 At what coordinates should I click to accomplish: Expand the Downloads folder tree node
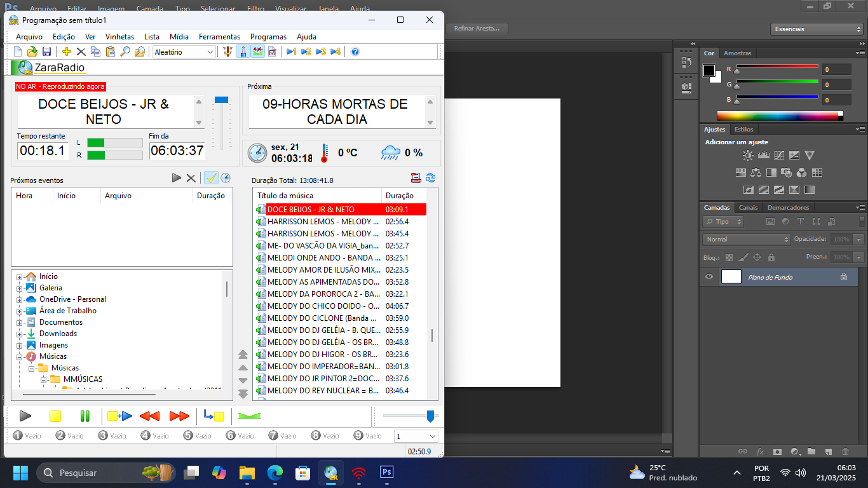tap(19, 334)
